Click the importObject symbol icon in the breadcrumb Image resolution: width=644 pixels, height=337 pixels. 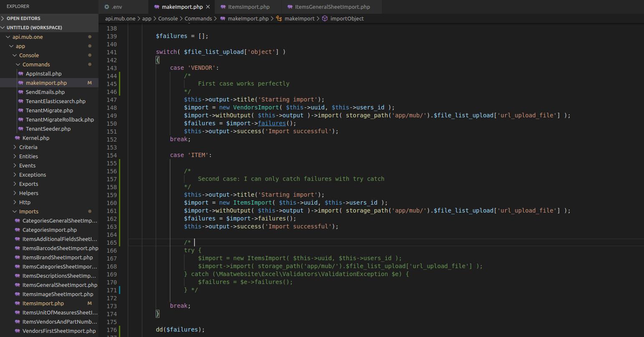pyautogui.click(x=325, y=18)
